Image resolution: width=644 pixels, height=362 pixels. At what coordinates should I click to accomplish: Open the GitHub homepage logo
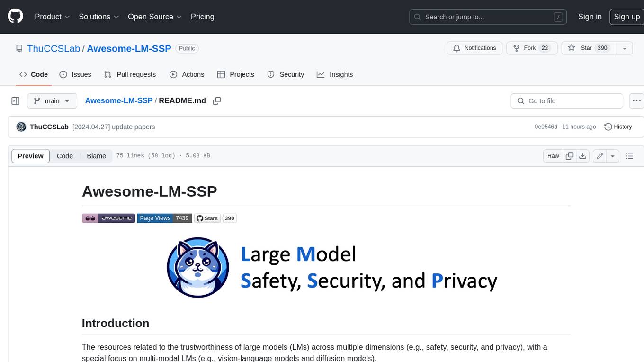coord(15,17)
